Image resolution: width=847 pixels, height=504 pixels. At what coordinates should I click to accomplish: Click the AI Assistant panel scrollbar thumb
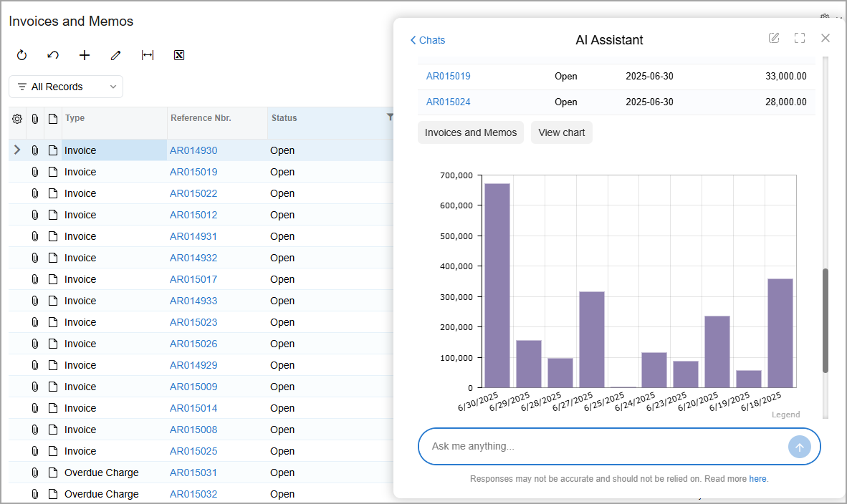coord(826,321)
